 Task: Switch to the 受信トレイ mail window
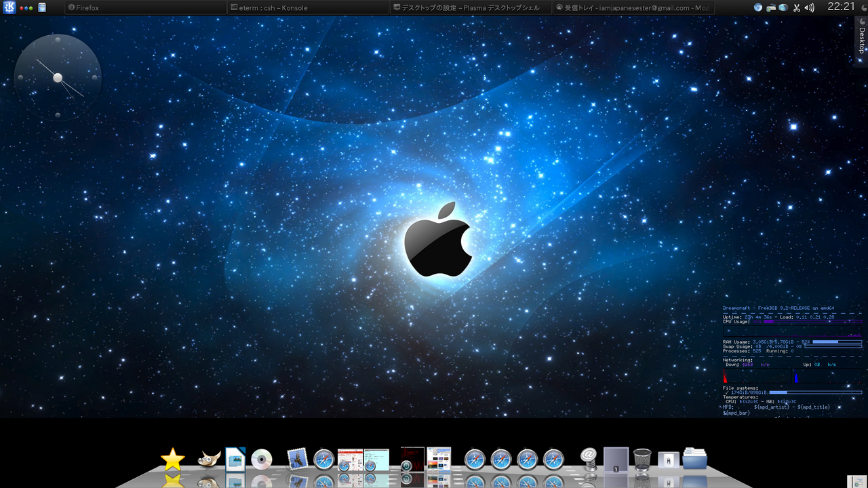[x=633, y=7]
